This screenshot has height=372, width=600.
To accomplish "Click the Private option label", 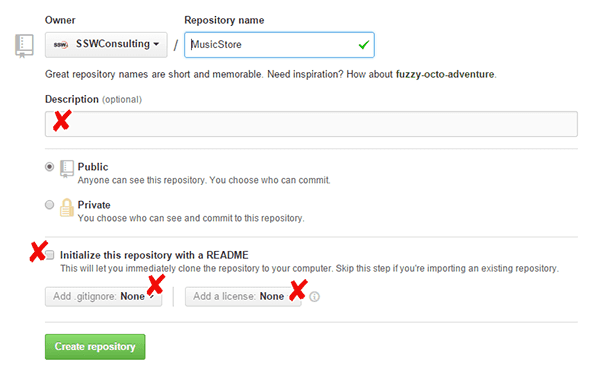I will (x=94, y=205).
